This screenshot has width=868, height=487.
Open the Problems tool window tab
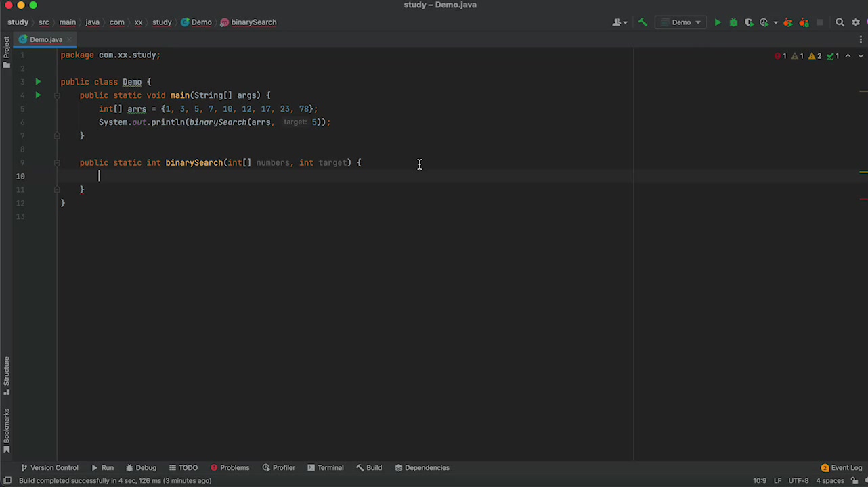[230, 467]
